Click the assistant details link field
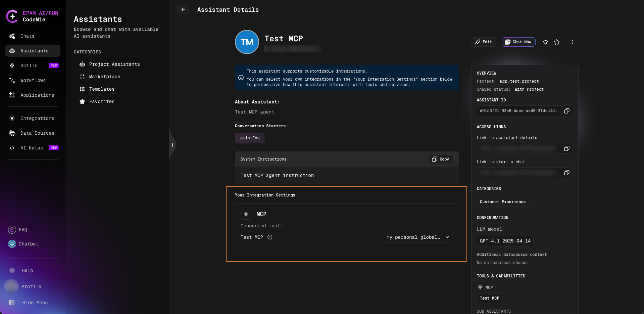Image resolution: width=644 pixels, height=314 pixels. [525, 148]
